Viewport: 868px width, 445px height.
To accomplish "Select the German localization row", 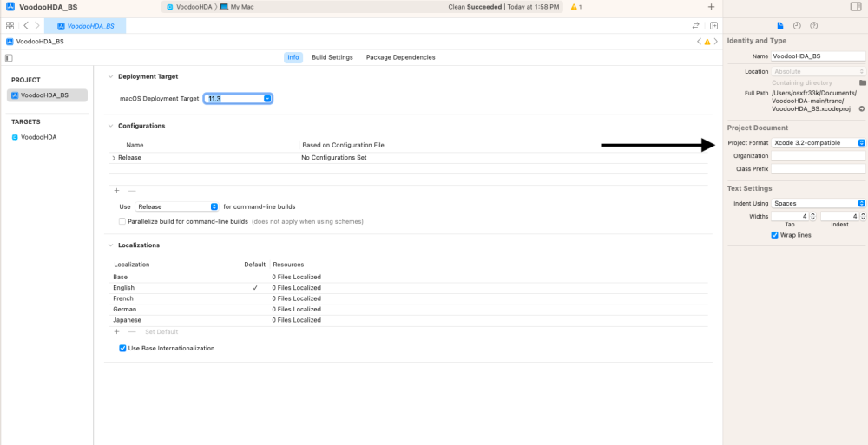I will coord(410,310).
